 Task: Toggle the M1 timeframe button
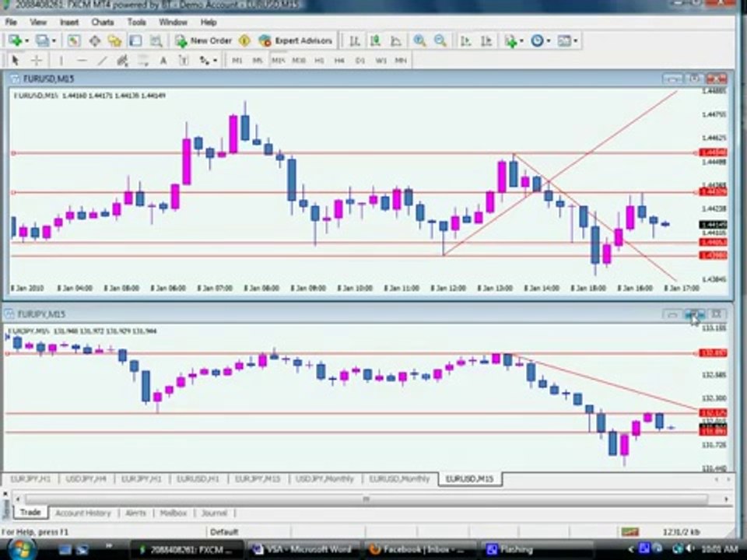237,61
